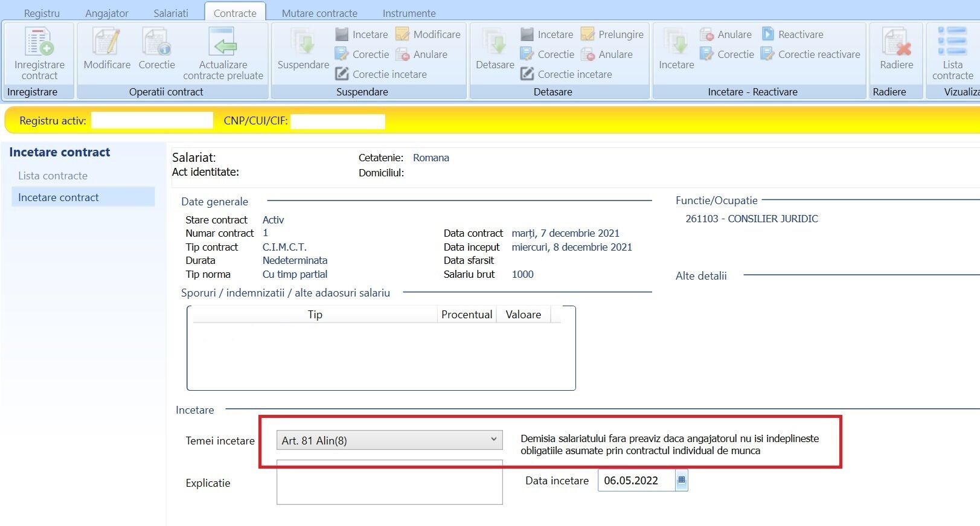Click the text 261103 - CONSILIER JURIDIC
The height and width of the screenshot is (526, 980).
click(x=752, y=219)
